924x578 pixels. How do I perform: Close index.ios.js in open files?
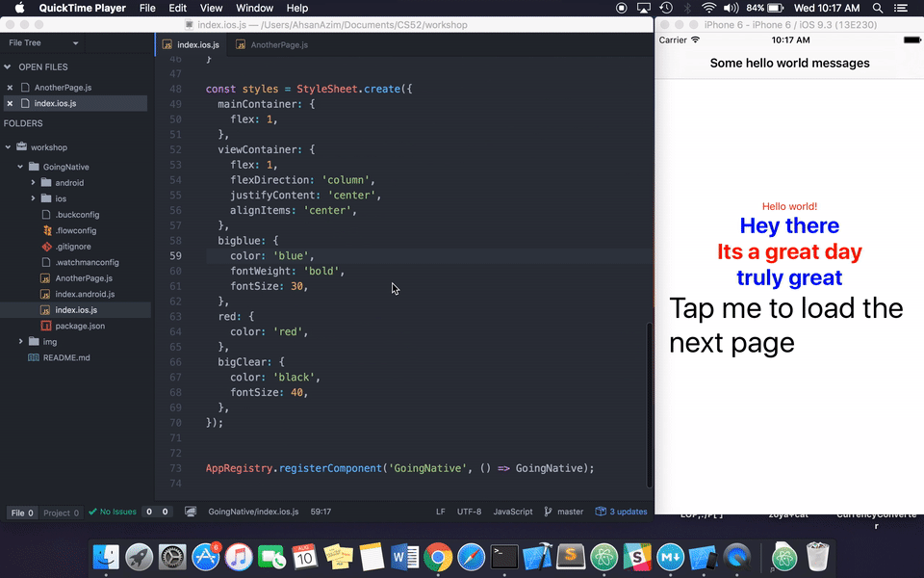point(10,103)
